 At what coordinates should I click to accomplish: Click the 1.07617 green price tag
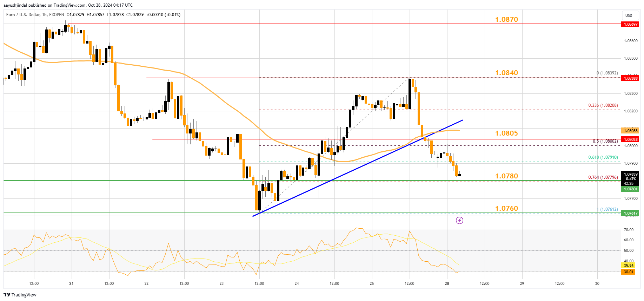630,213
